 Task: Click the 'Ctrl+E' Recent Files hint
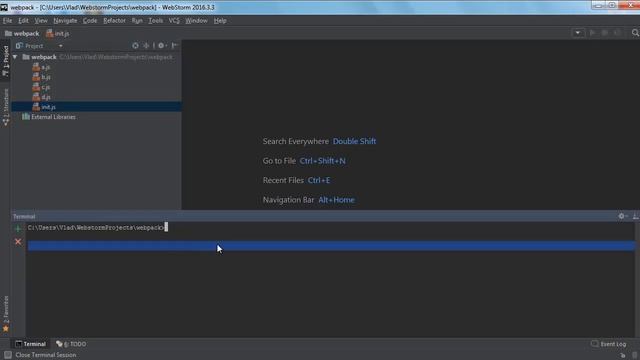(319, 180)
